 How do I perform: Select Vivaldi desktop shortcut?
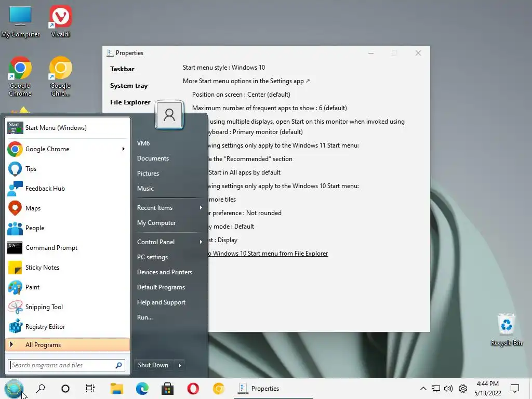pyautogui.click(x=60, y=21)
